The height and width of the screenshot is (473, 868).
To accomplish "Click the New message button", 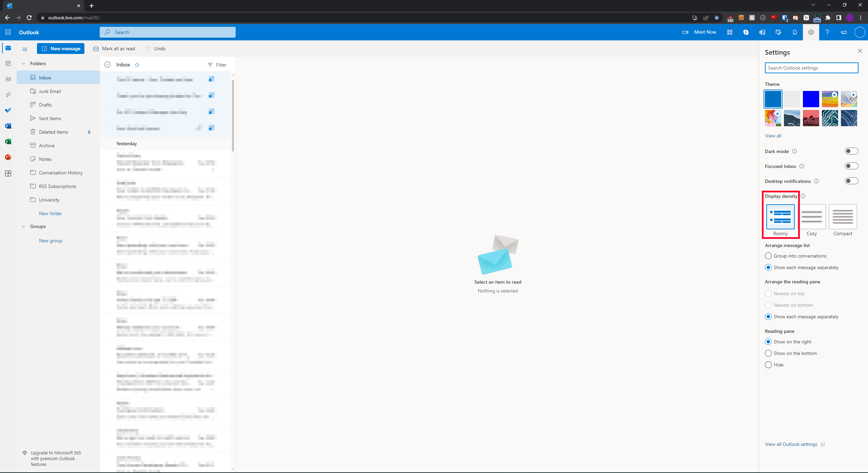I will [61, 49].
